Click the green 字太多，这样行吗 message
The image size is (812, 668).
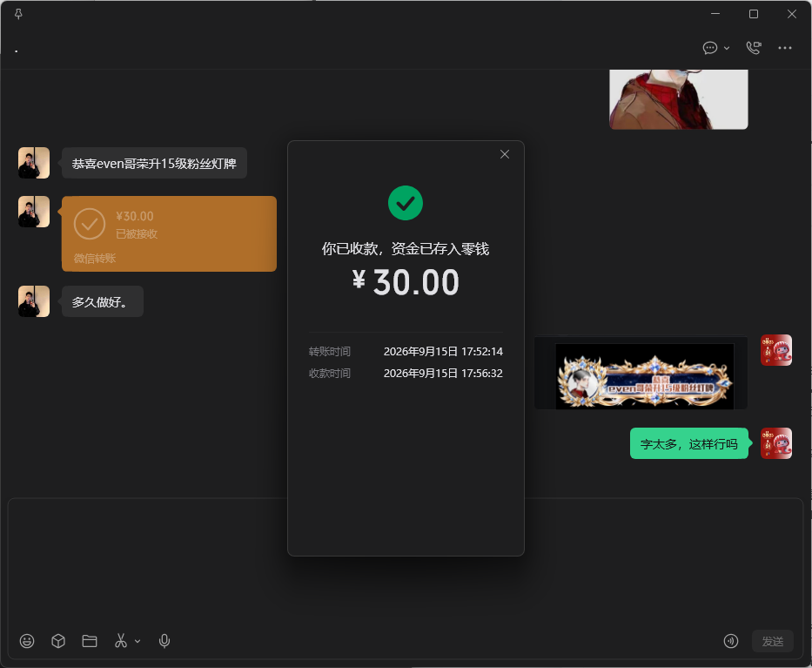click(x=688, y=443)
